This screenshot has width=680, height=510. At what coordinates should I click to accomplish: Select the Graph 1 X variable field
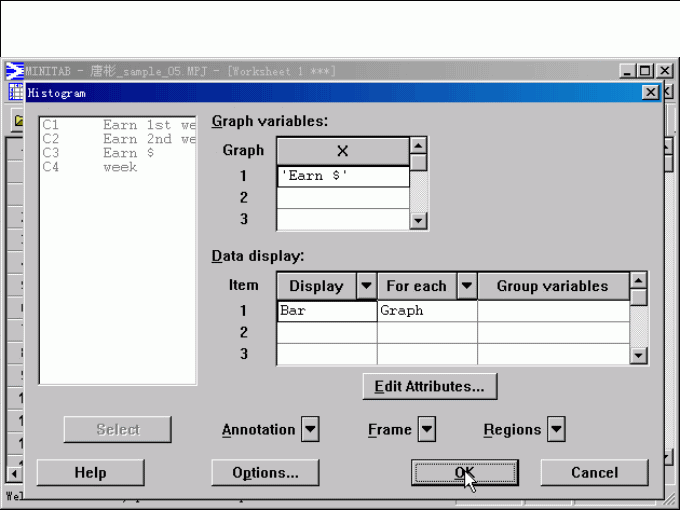point(343,176)
